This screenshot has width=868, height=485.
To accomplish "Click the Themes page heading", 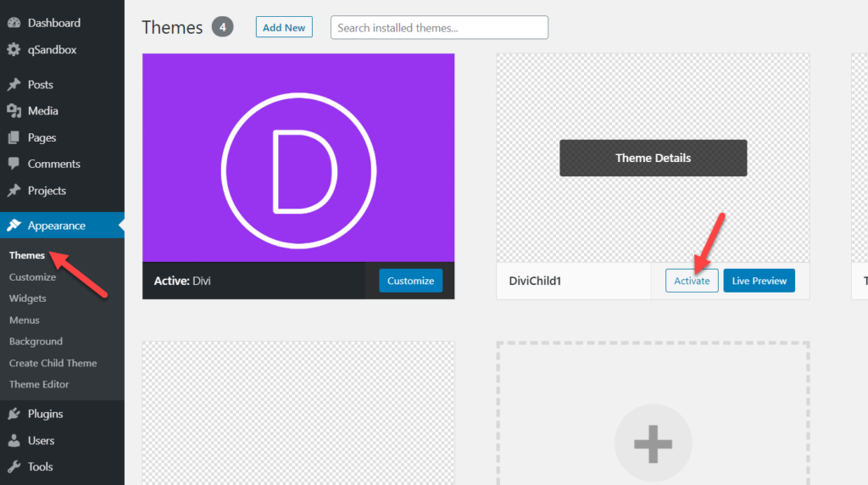I will (172, 27).
